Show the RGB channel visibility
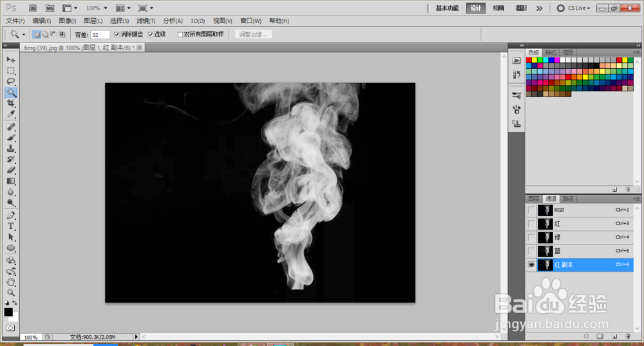 click(x=531, y=210)
